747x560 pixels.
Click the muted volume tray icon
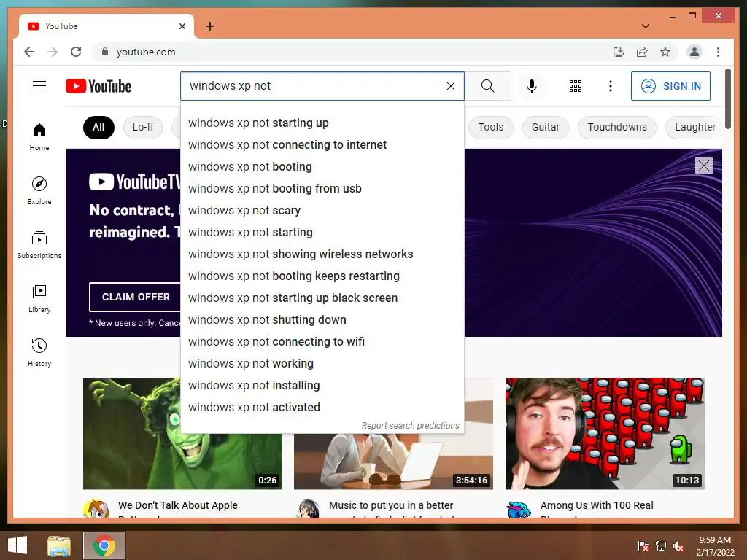point(678,545)
